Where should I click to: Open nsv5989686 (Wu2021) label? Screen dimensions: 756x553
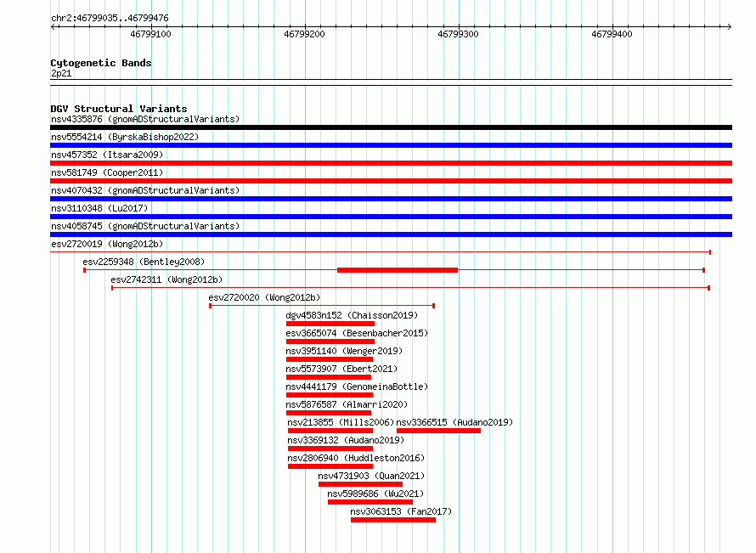(x=375, y=494)
